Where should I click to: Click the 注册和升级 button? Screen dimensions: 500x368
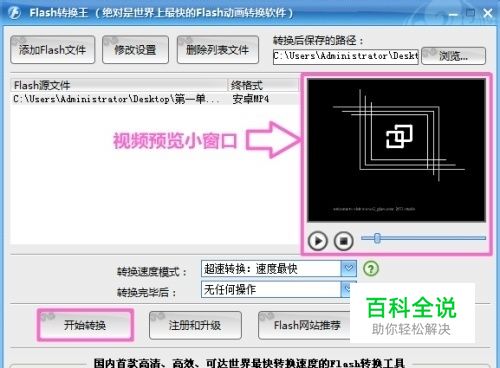[195, 325]
